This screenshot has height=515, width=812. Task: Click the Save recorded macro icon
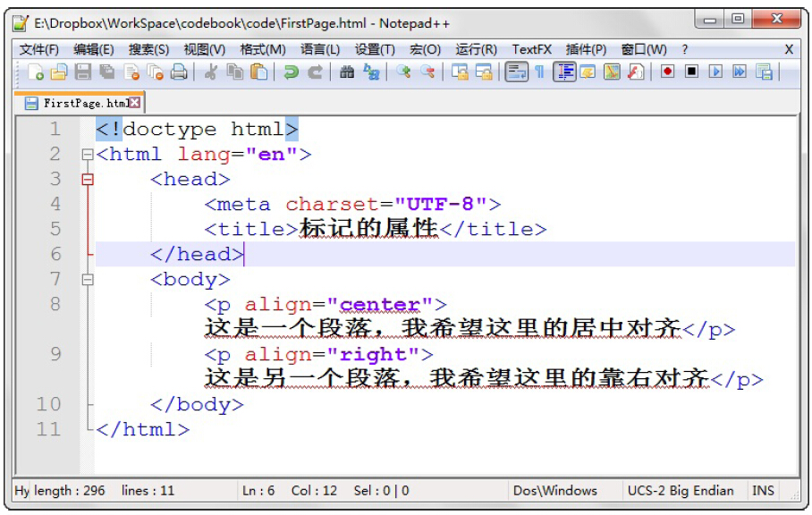point(764,72)
